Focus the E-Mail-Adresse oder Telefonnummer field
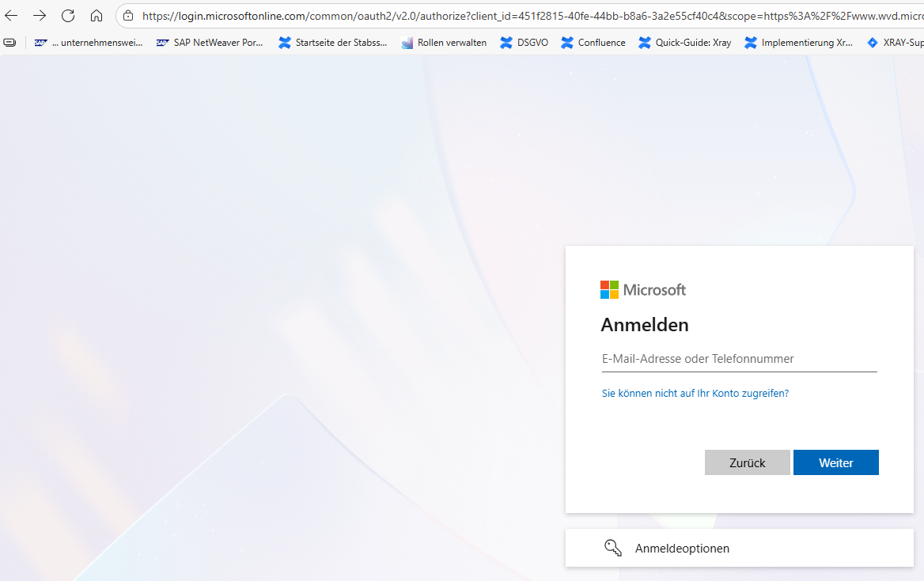This screenshot has height=581, width=924. point(739,359)
